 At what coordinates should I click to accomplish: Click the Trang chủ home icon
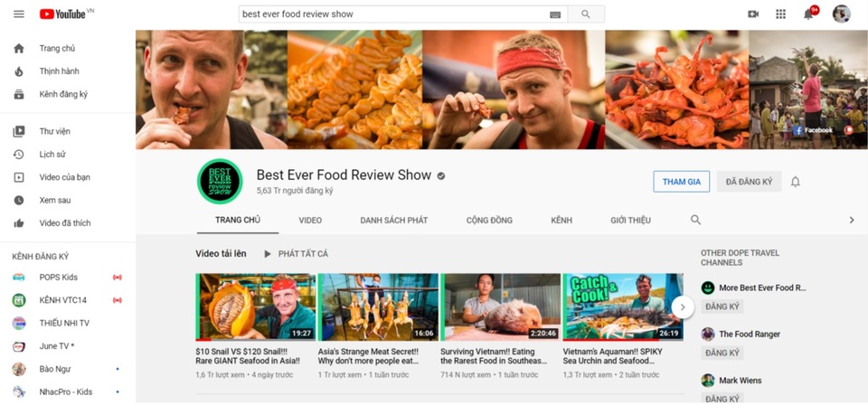coord(19,48)
